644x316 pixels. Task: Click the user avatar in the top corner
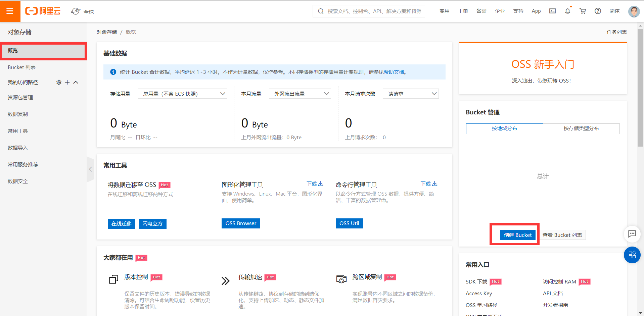point(634,11)
